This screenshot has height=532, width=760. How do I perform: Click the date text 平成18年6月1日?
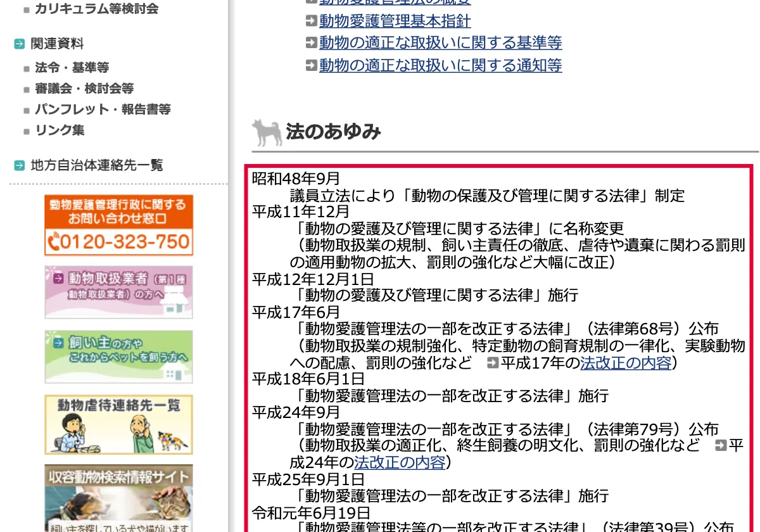click(308, 379)
